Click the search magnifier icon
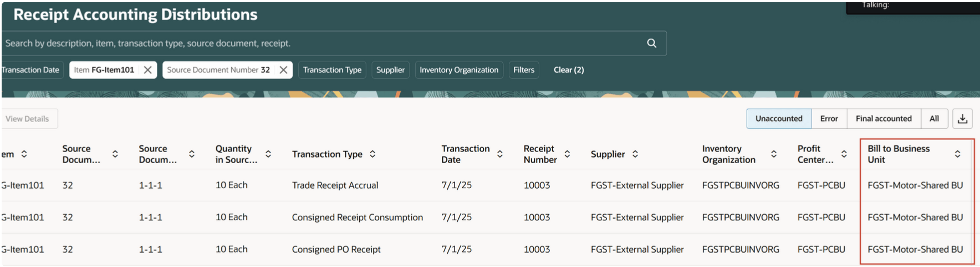The width and height of the screenshot is (980, 267). [x=651, y=43]
